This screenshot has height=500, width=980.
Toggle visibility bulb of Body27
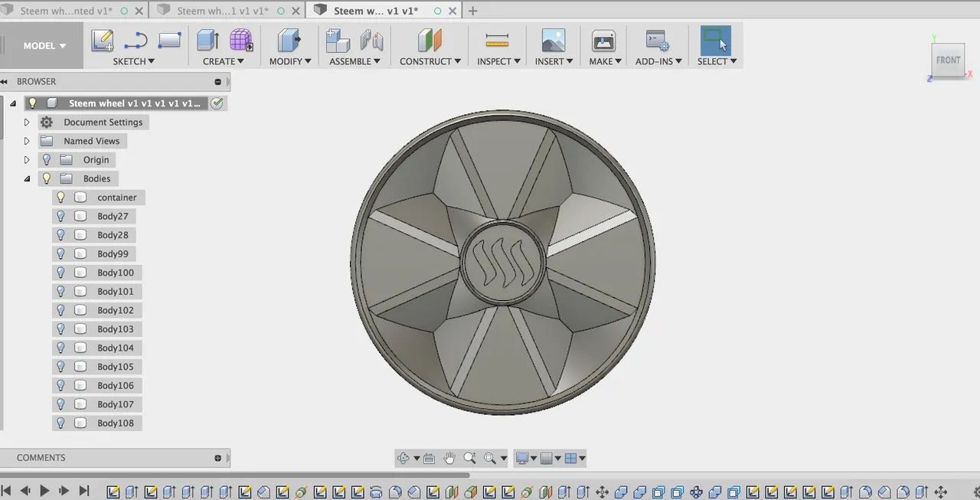tap(61, 216)
